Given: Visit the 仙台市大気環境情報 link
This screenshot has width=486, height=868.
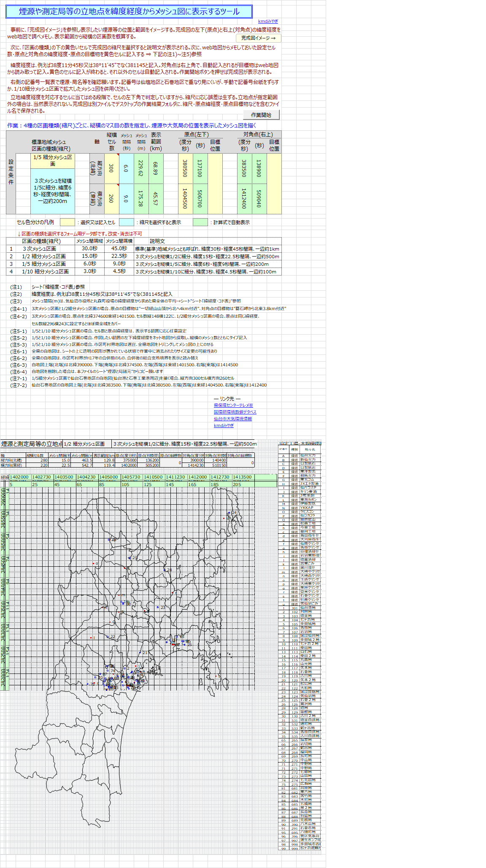Looking at the screenshot, I should 233,419.
